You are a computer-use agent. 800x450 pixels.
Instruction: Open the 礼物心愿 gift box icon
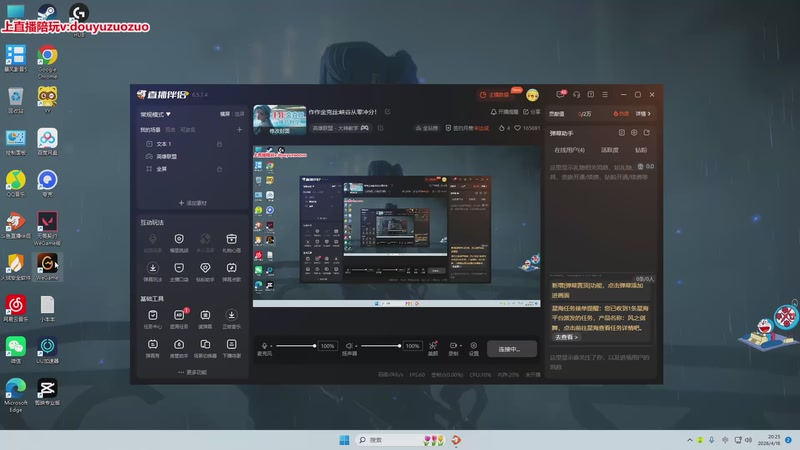(231, 239)
